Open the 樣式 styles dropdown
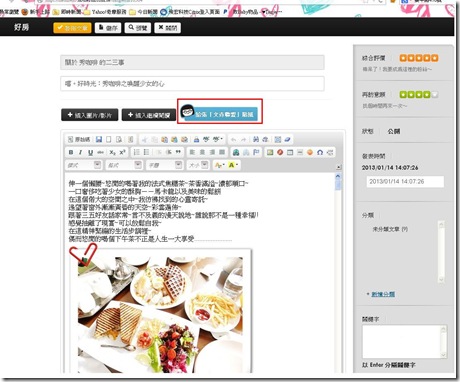This screenshot has height=382, width=460. click(84, 165)
